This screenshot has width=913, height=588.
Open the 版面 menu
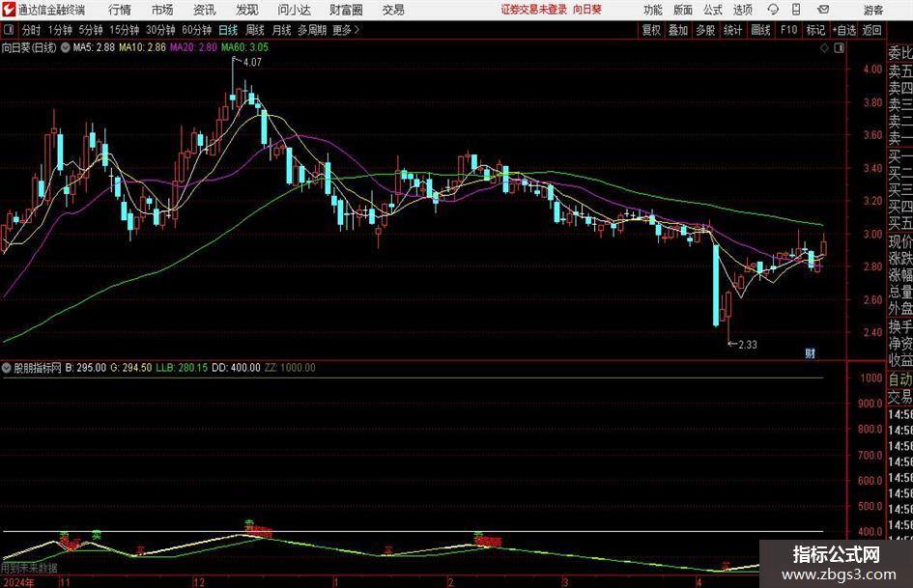tap(682, 10)
